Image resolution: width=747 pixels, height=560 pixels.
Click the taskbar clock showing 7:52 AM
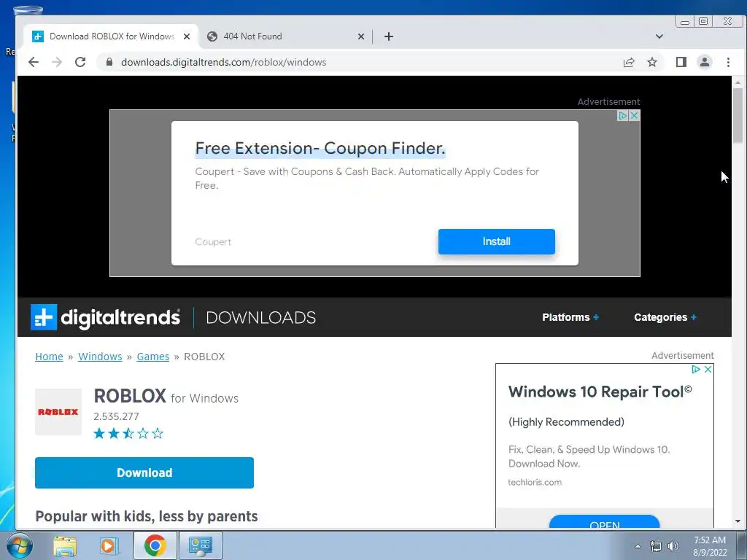(x=710, y=545)
